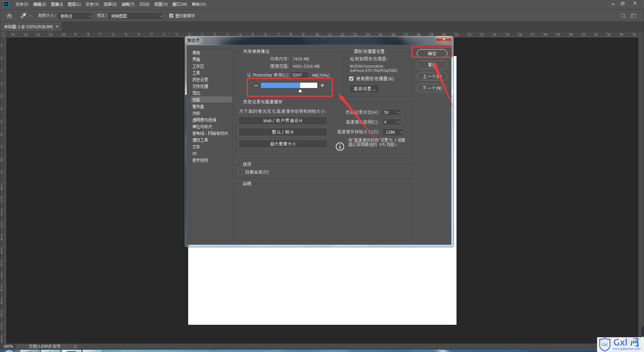The width and height of the screenshot is (644, 352).
Task: Switch to 未标题-1 document tab
Action: click(x=28, y=27)
